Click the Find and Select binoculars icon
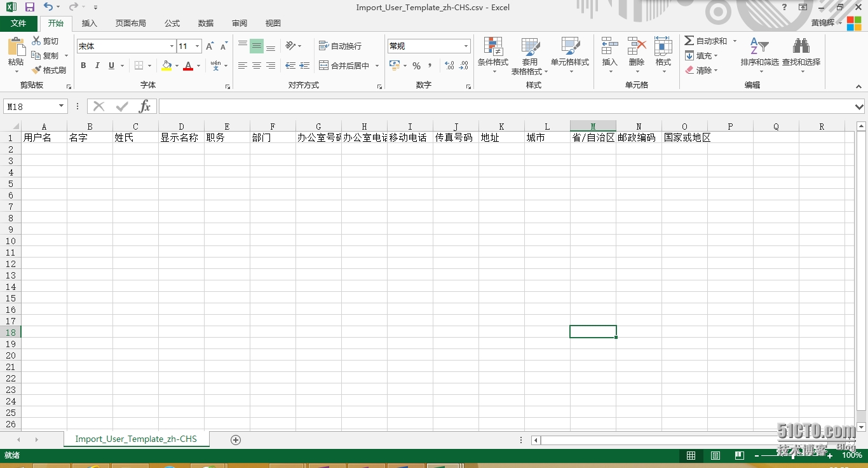Viewport: 868px width, 468px height. 801,47
